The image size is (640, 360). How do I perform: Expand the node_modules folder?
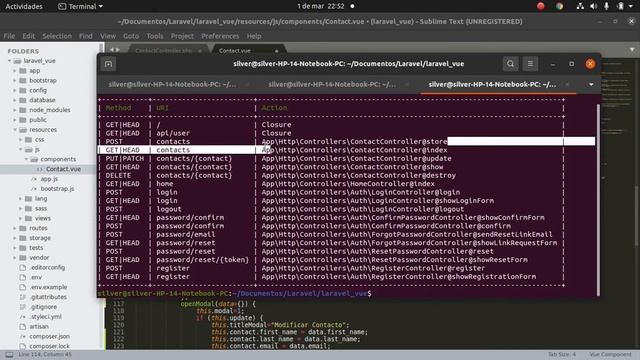tap(15, 110)
